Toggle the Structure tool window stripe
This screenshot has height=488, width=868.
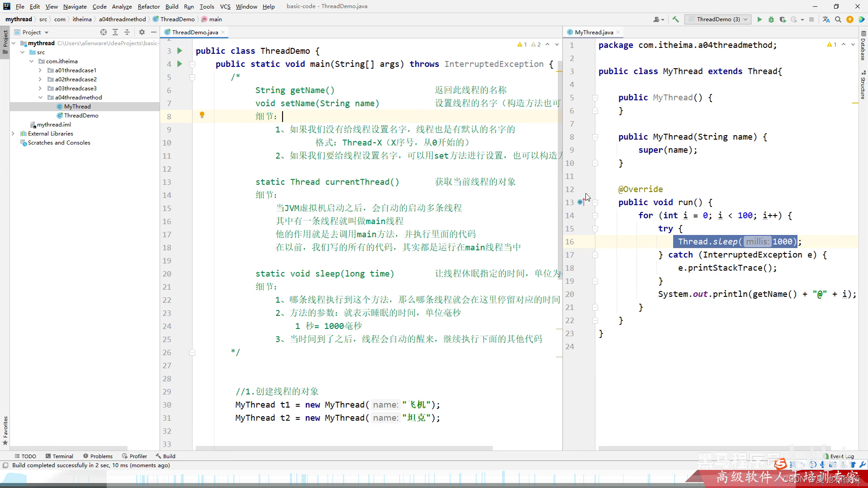tap(863, 85)
